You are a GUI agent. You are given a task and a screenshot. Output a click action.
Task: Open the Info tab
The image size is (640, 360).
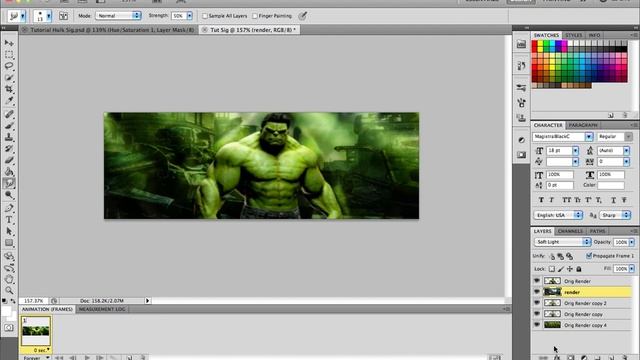click(x=594, y=35)
